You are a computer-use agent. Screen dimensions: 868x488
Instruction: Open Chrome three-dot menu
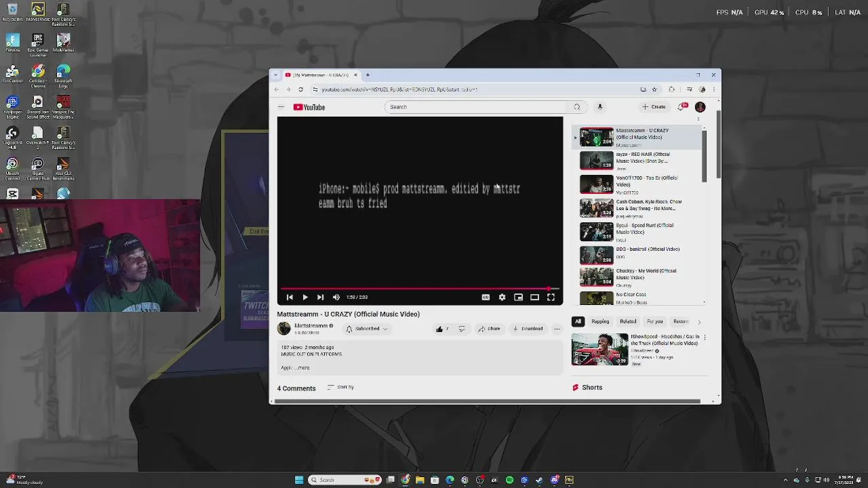(x=713, y=89)
